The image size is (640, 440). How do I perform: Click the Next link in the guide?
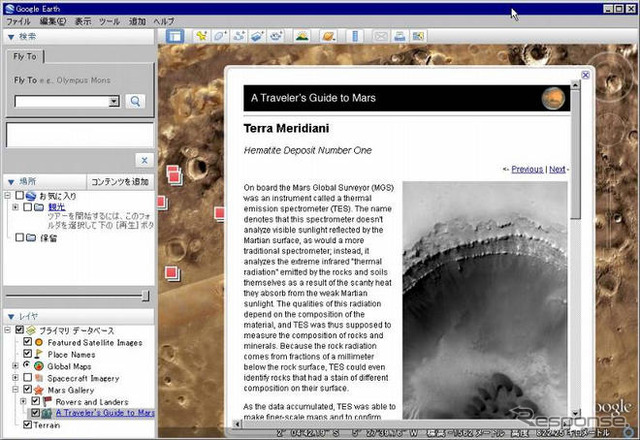point(557,169)
